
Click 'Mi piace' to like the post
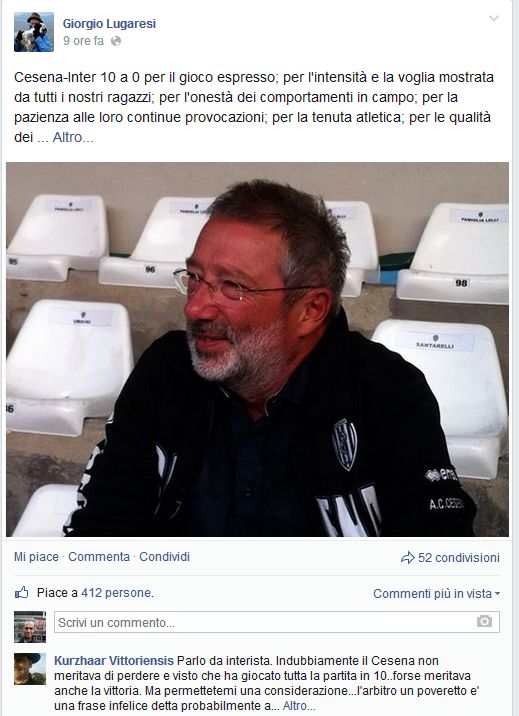tap(37, 557)
